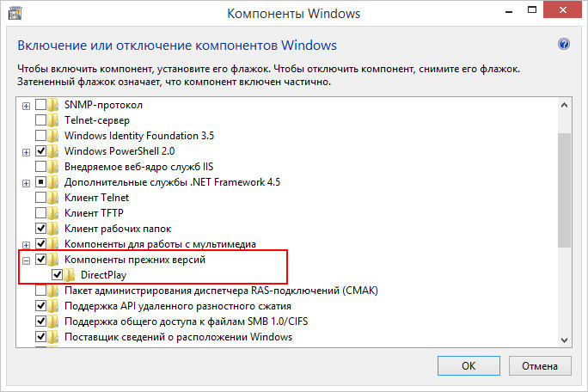Click the blue help question mark icon
This screenshot has width=588, height=392.
pos(564,44)
